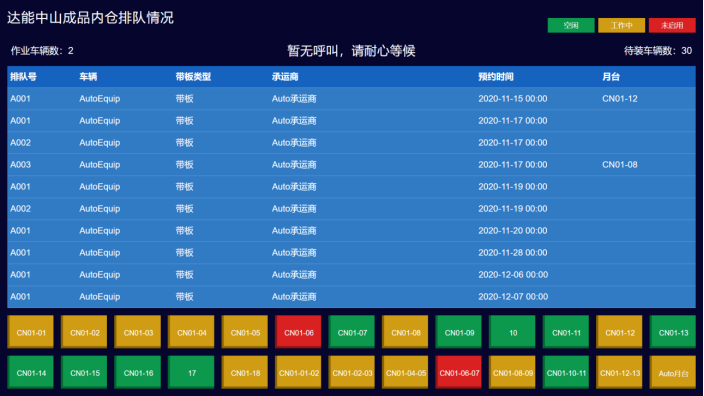Select green dock tile CN01-10-11
The height and width of the screenshot is (396, 704).
tap(566, 372)
